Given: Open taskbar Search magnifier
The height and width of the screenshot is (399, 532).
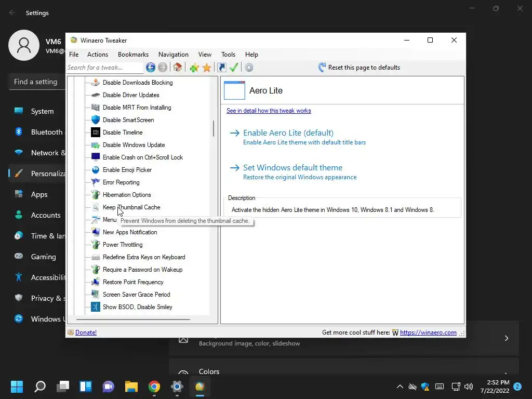Looking at the screenshot, I should coord(40,387).
